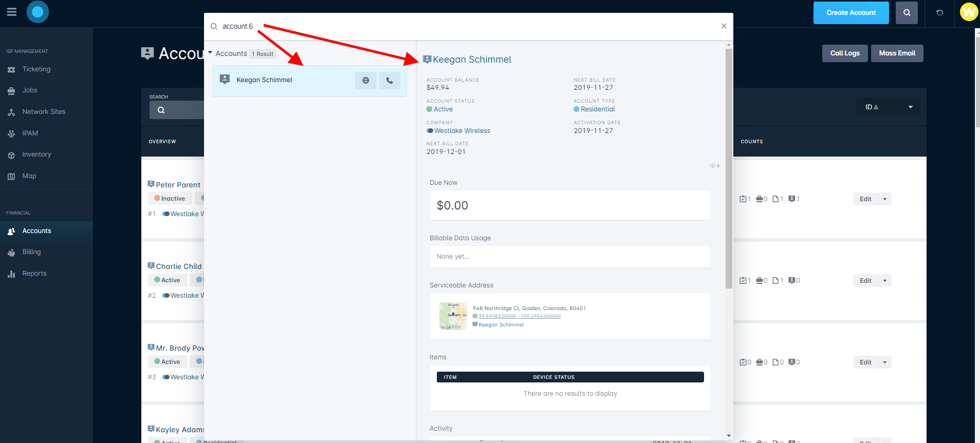Image resolution: width=980 pixels, height=443 pixels.
Task: Click the Map sidebar icon
Action: pyautogui.click(x=11, y=177)
